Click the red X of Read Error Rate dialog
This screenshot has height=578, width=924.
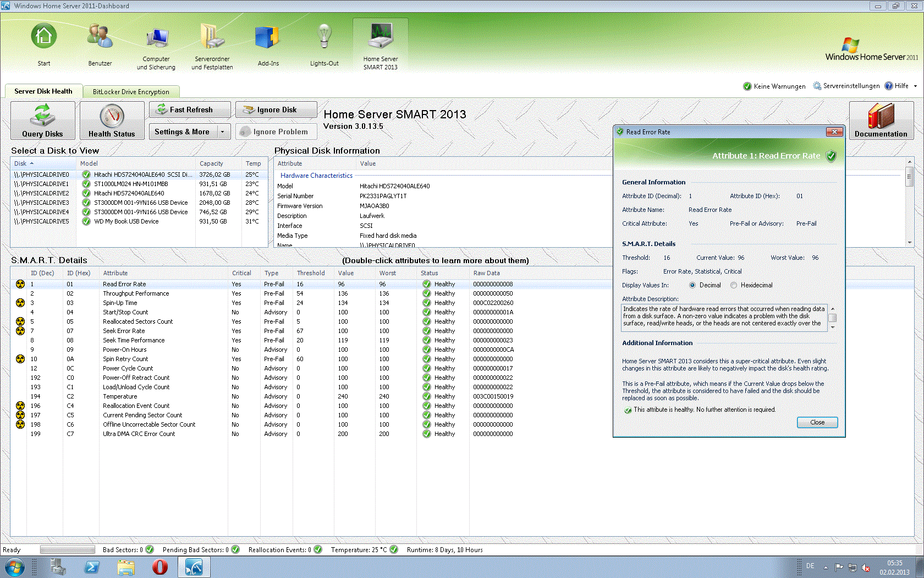834,132
